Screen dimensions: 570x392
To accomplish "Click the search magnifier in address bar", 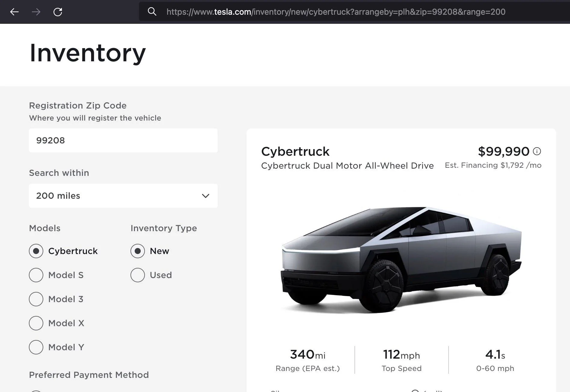I will pos(152,12).
